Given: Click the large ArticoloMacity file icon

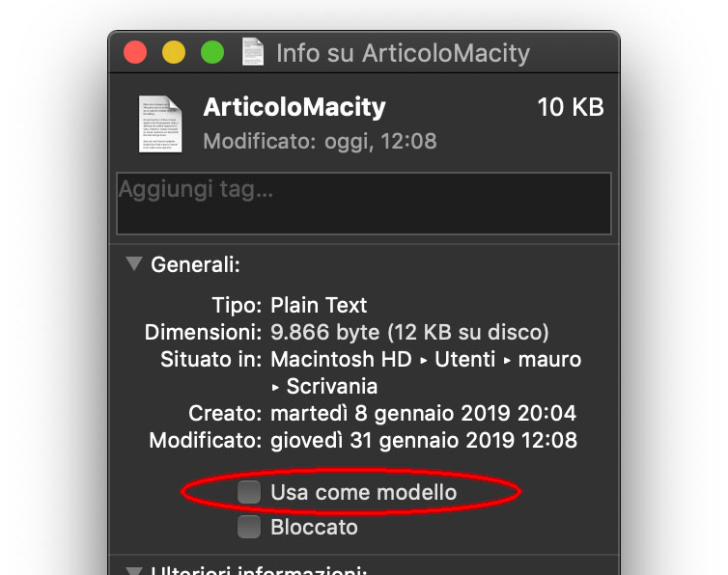Looking at the screenshot, I should pyautogui.click(x=160, y=123).
